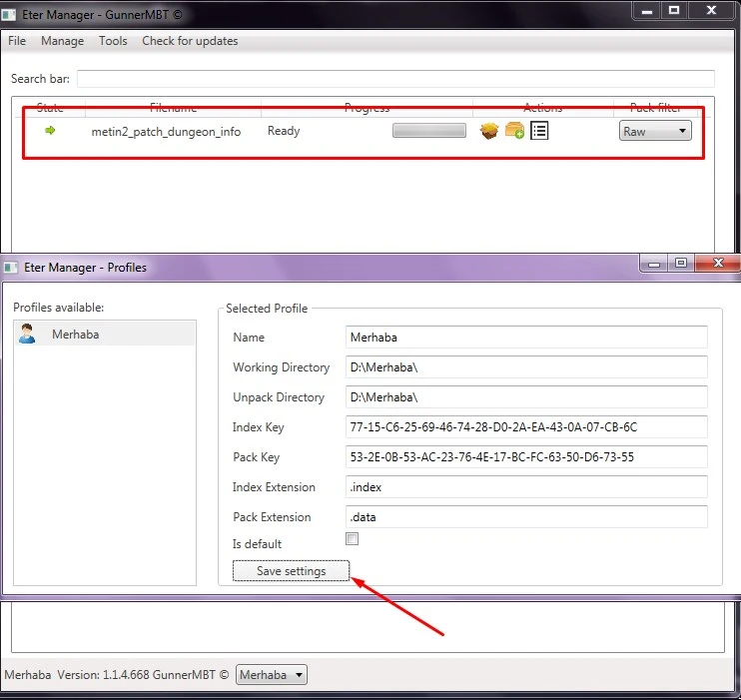Screen dimensions: 741x700
Task: Click the green arrow state icon
Action: click(x=50, y=130)
